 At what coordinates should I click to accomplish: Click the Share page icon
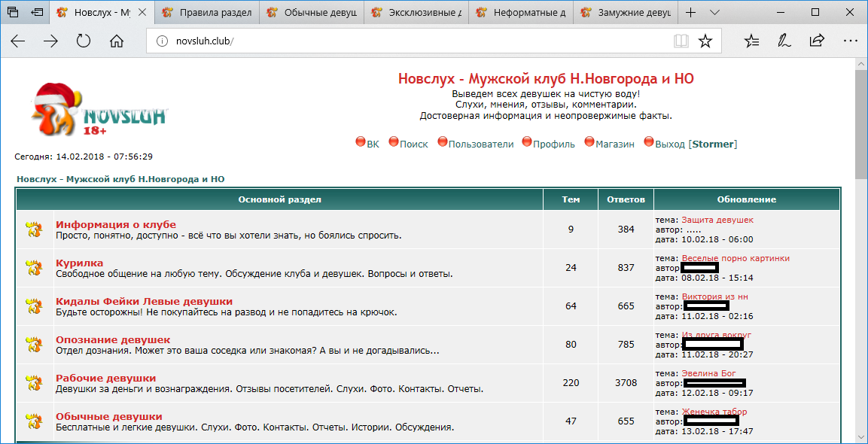[x=817, y=41]
